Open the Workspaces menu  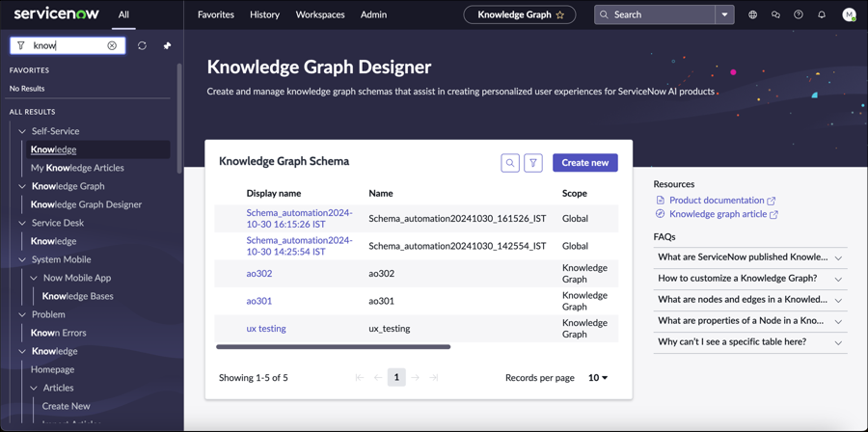(320, 14)
